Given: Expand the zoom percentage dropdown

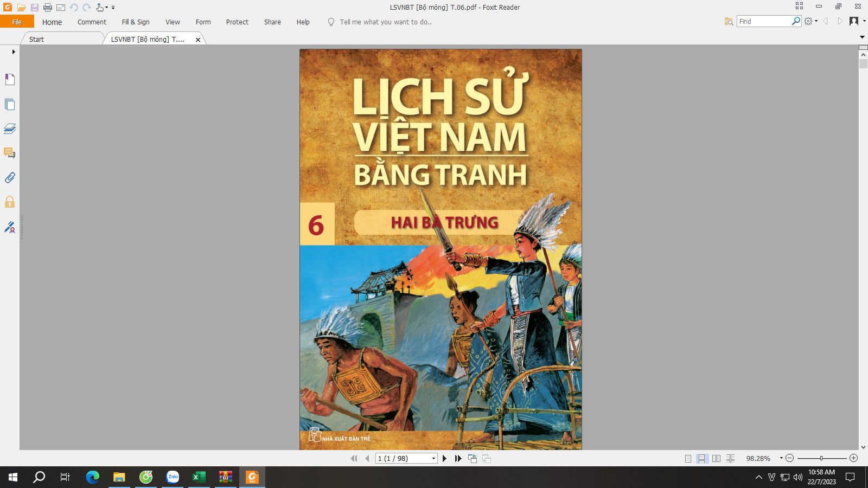Looking at the screenshot, I should (781, 458).
